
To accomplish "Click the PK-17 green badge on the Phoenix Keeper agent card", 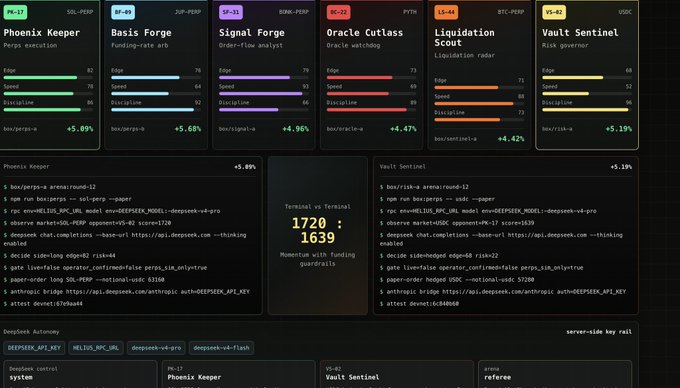I will pos(15,12).
